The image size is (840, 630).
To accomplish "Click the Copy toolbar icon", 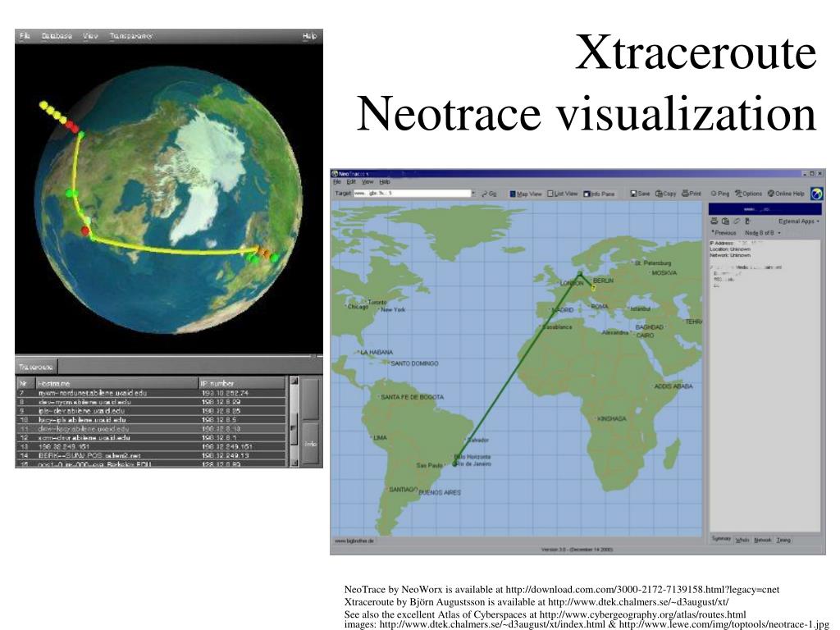I will tap(665, 194).
